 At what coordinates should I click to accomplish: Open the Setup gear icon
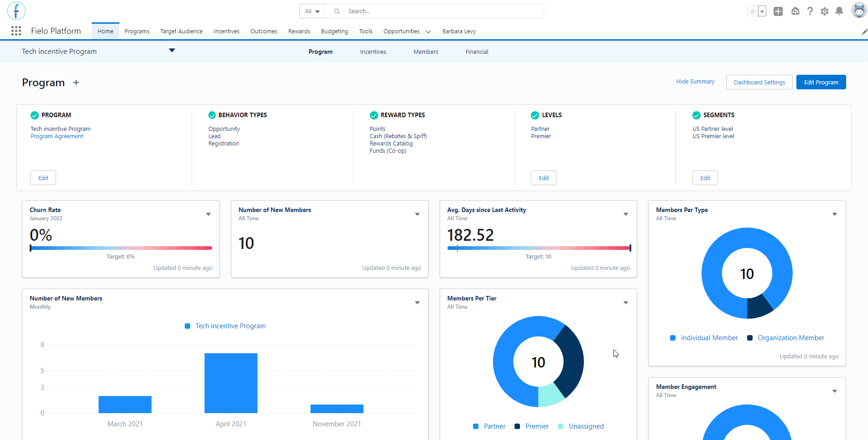[x=825, y=11]
